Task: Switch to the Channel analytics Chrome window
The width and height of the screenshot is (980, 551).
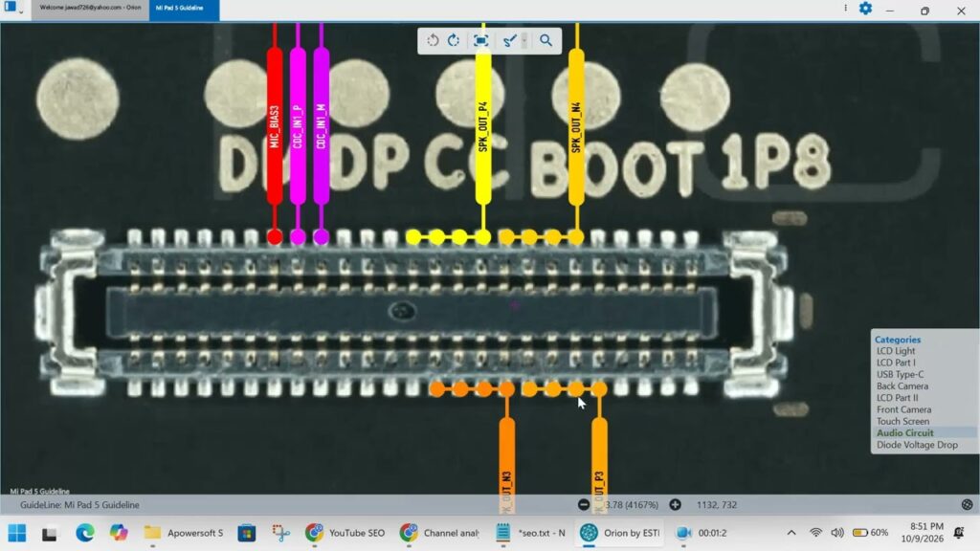Action: [440, 533]
